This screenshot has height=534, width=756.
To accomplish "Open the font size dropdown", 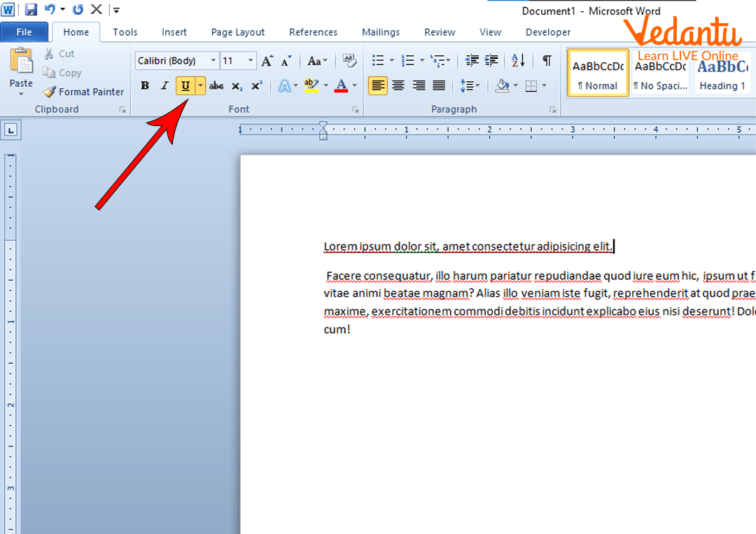I will pos(251,61).
